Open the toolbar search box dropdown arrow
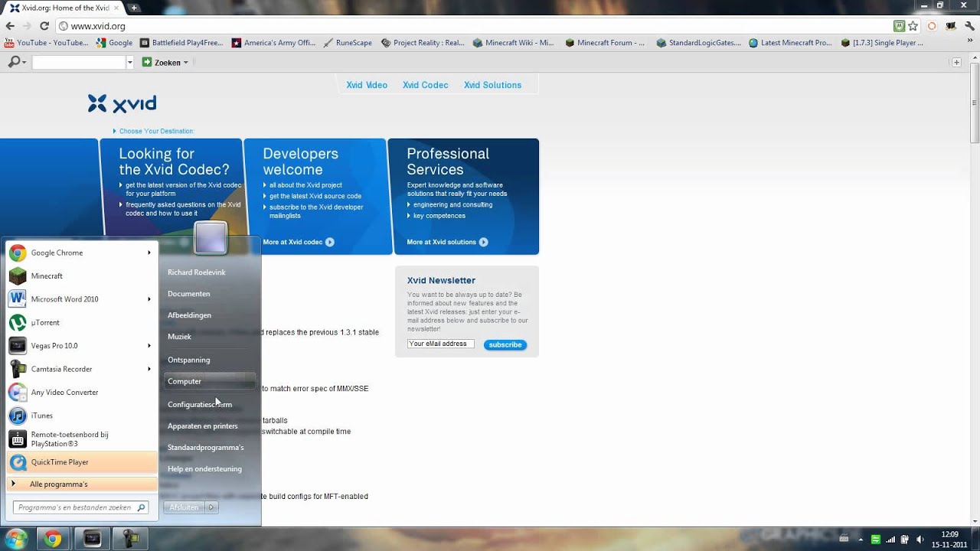This screenshot has width=980, height=551. click(x=129, y=62)
